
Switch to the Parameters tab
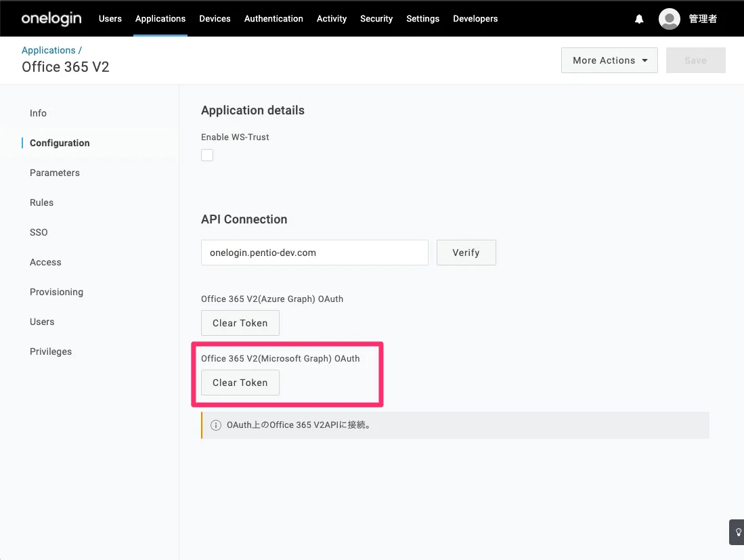pyautogui.click(x=55, y=173)
